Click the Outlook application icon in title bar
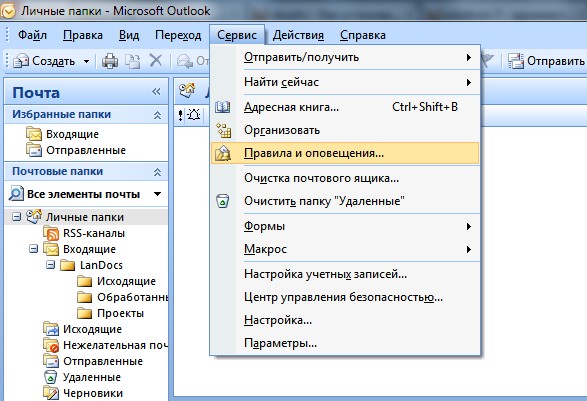Screen dimensions: 587x401 (x=7, y=10)
